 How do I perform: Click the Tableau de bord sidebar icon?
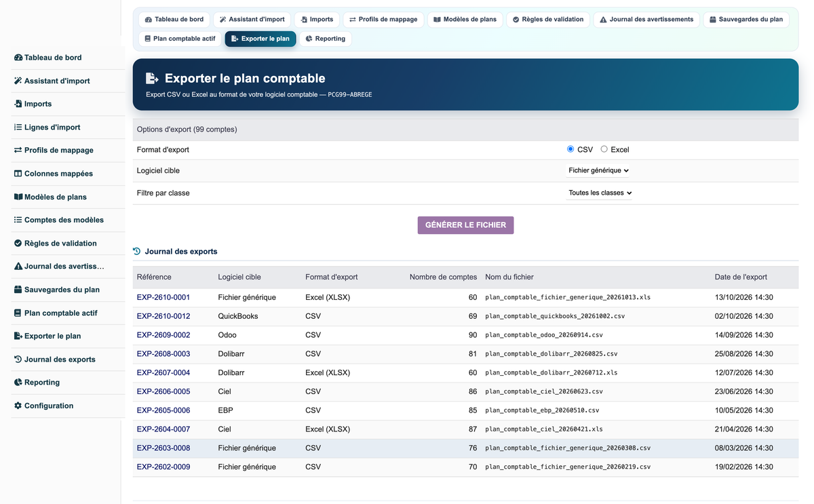point(18,58)
